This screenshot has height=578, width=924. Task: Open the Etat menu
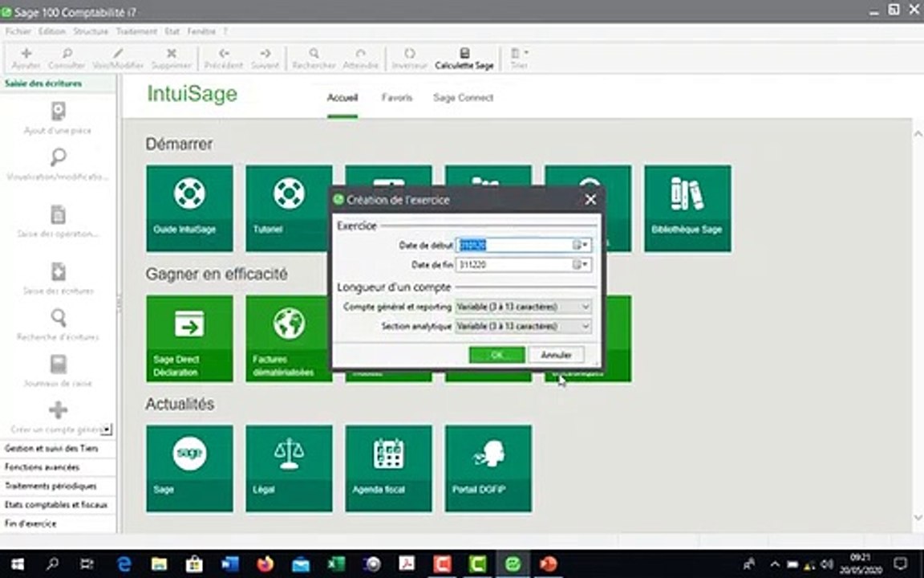(172, 31)
